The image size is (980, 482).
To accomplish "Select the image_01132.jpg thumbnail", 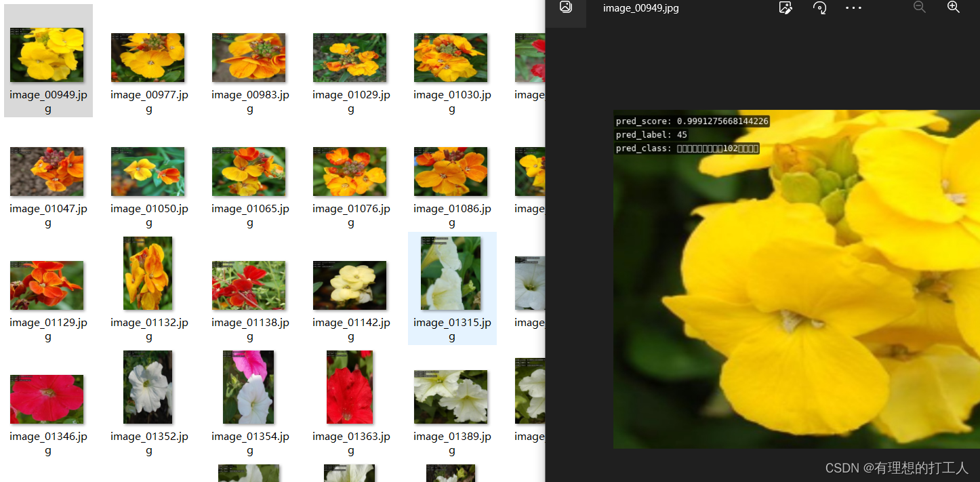I will [x=148, y=273].
